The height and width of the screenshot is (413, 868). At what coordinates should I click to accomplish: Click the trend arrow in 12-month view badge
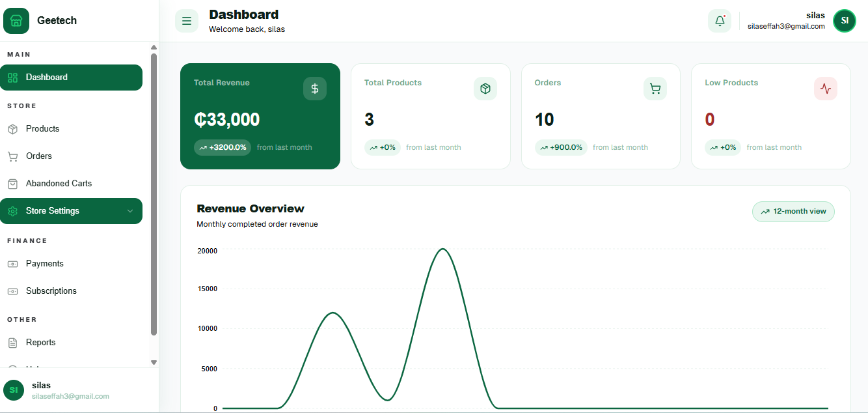click(x=765, y=212)
